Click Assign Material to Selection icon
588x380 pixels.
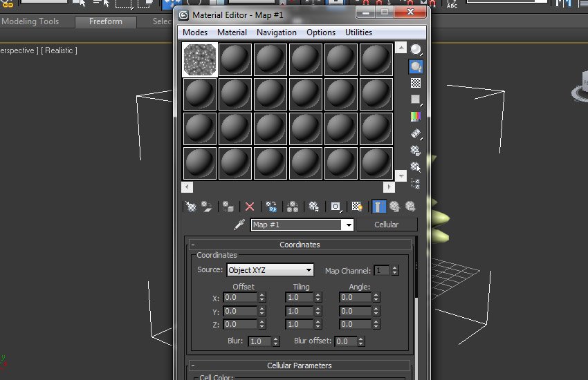pyautogui.click(x=228, y=207)
